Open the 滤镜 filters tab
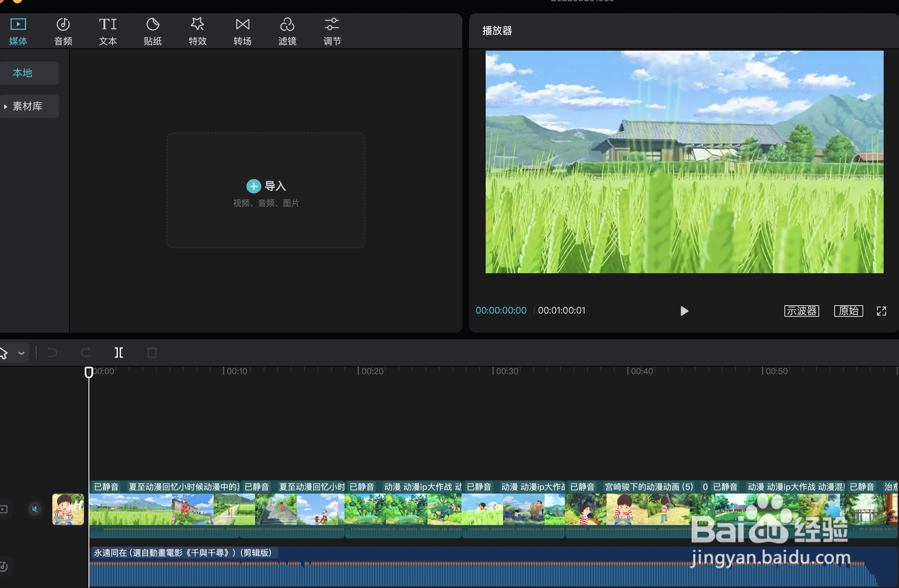899x588 pixels. 287,32
